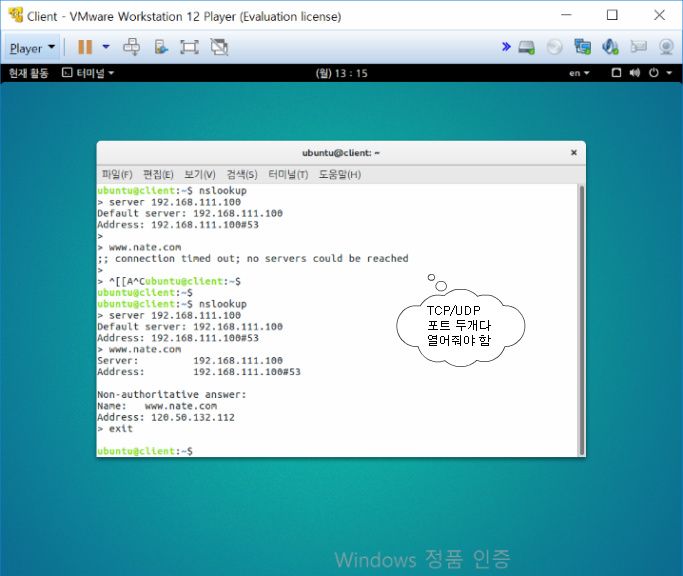Click the volume speaker icon in top panel
Screen dimensions: 683x576
coord(635,73)
